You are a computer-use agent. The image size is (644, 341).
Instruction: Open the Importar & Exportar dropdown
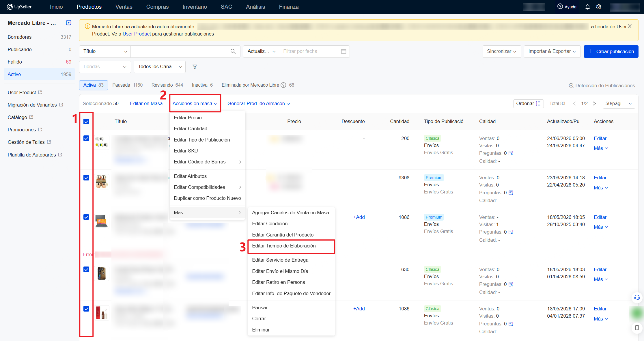click(x=552, y=51)
